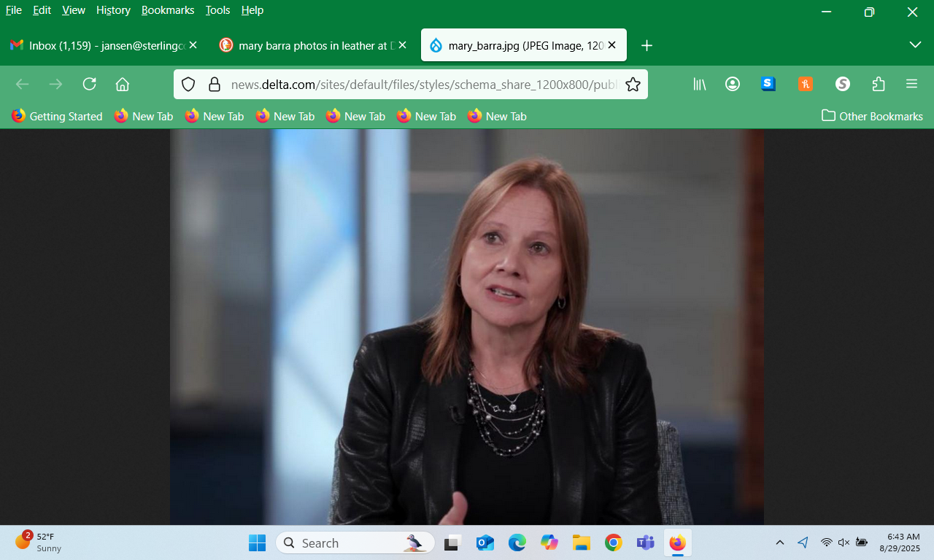The width and height of the screenshot is (934, 560).
Task: Open the Firefox application hamburger menu
Action: [911, 84]
